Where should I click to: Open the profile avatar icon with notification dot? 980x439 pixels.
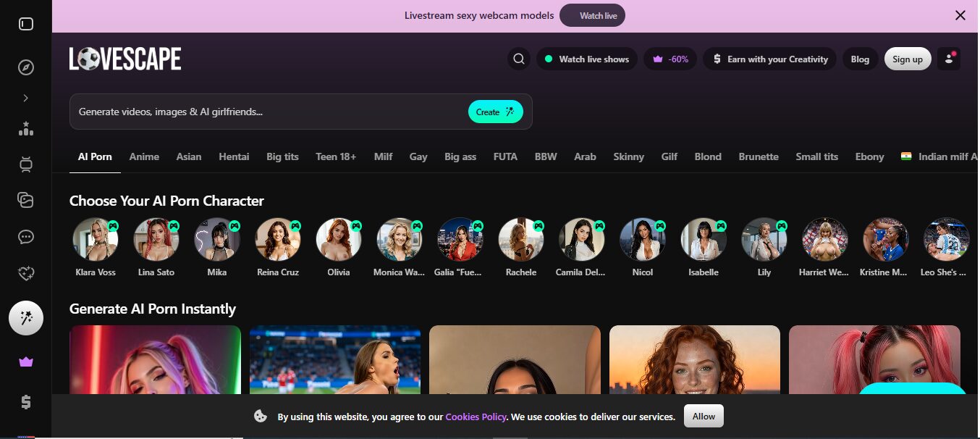click(x=948, y=59)
